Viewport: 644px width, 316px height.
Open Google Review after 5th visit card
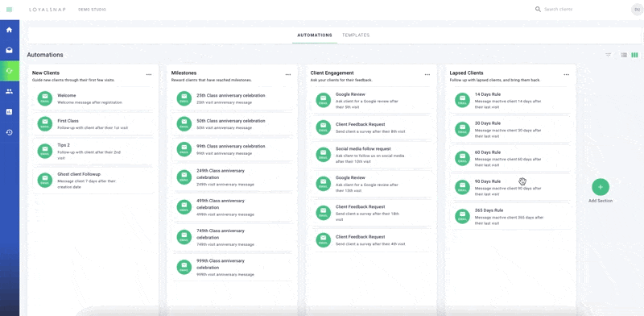(372, 101)
